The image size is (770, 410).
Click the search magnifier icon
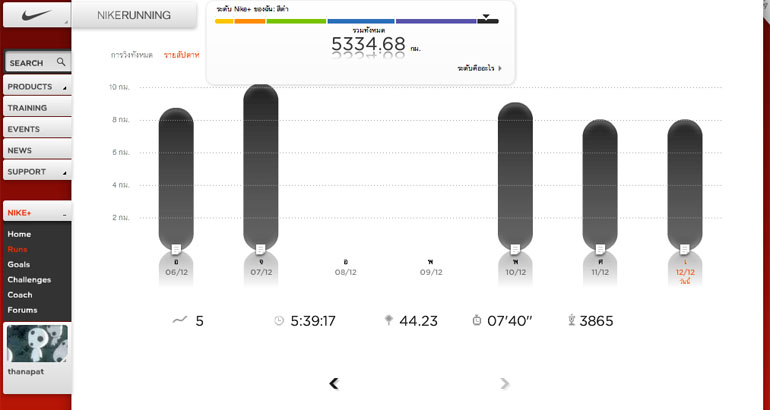[x=61, y=62]
